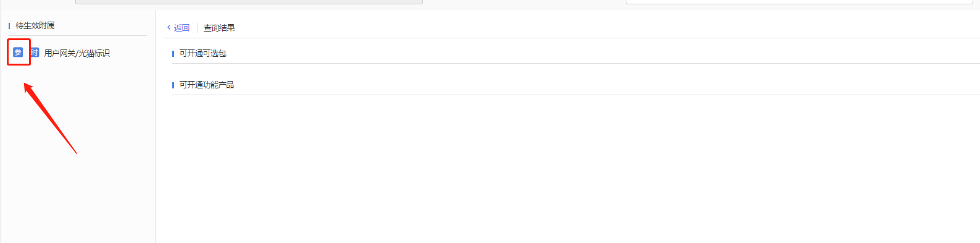
Task: Click the blue marker beside 待生效附属
Action: click(x=9, y=25)
